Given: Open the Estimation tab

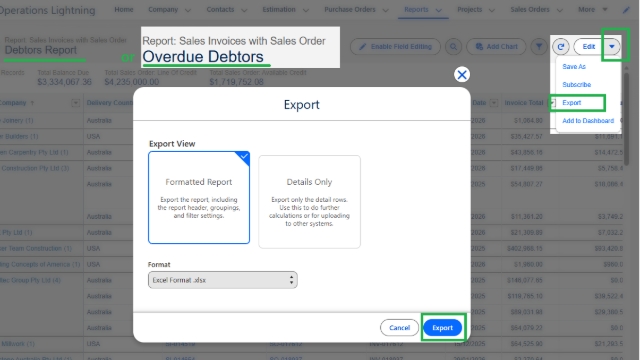Looking at the screenshot, I should click(279, 9).
